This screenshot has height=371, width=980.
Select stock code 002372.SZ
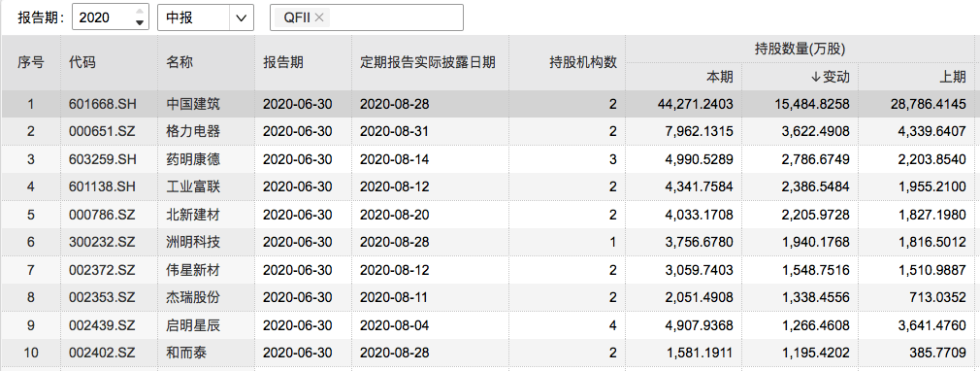click(x=102, y=270)
